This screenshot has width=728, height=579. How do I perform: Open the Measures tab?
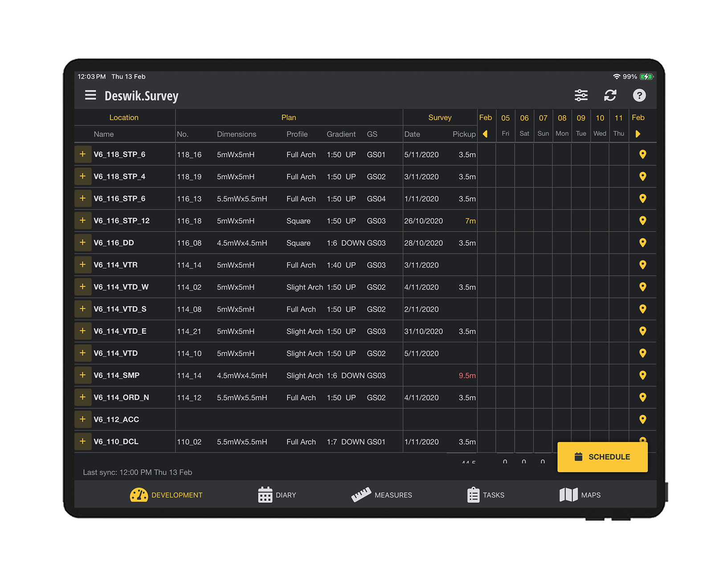coord(382,495)
